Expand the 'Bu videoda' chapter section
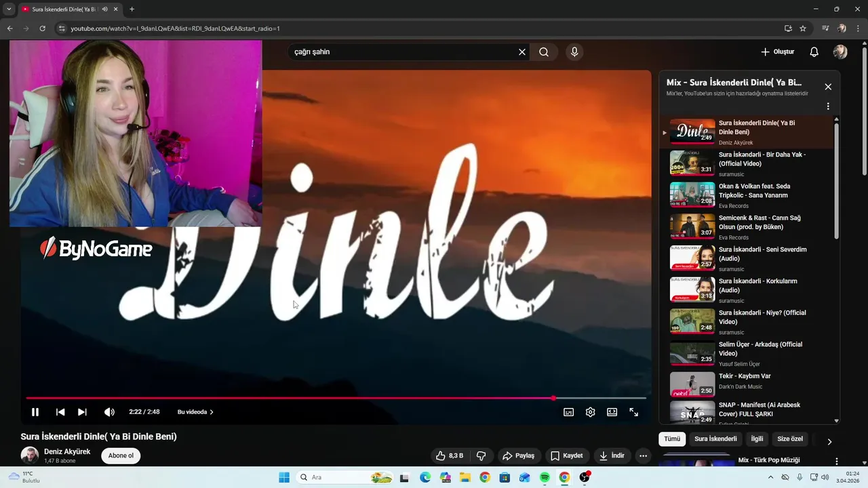The width and height of the screenshot is (868, 488). 195,412
